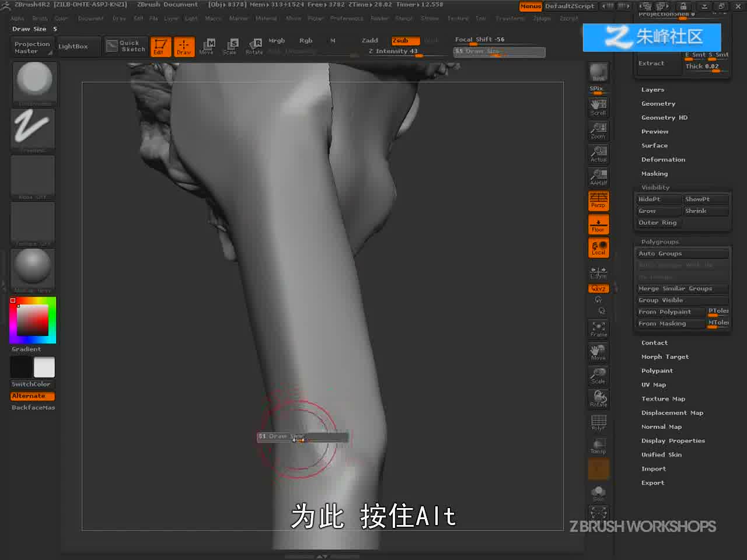
Task: Open the Stroke menu
Action: click(x=430, y=19)
